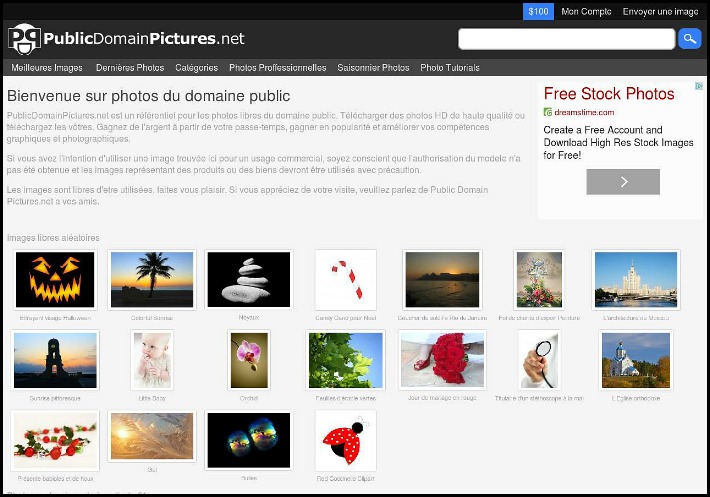Screen dimensions: 710x497
Task: Open the Dernières Photos menu
Action: tap(130, 68)
